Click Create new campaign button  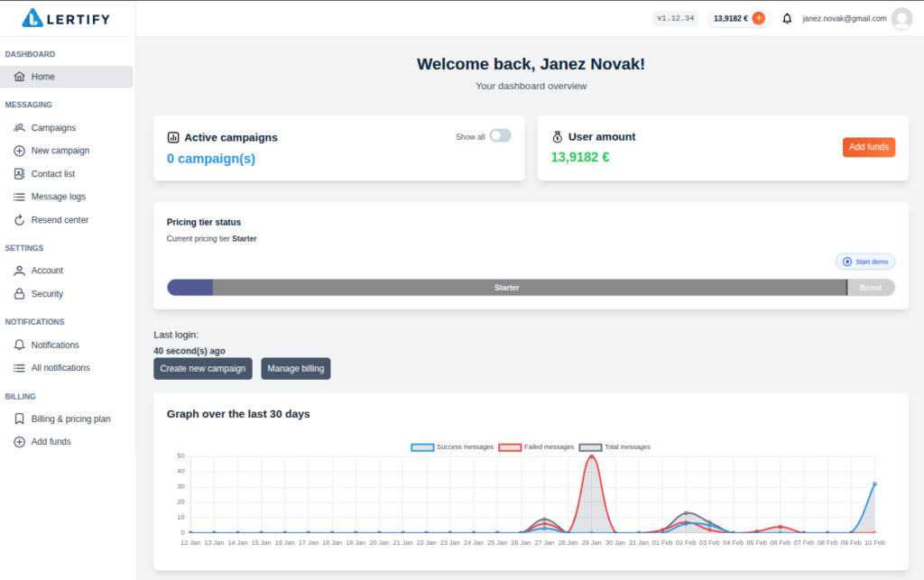[x=203, y=369]
